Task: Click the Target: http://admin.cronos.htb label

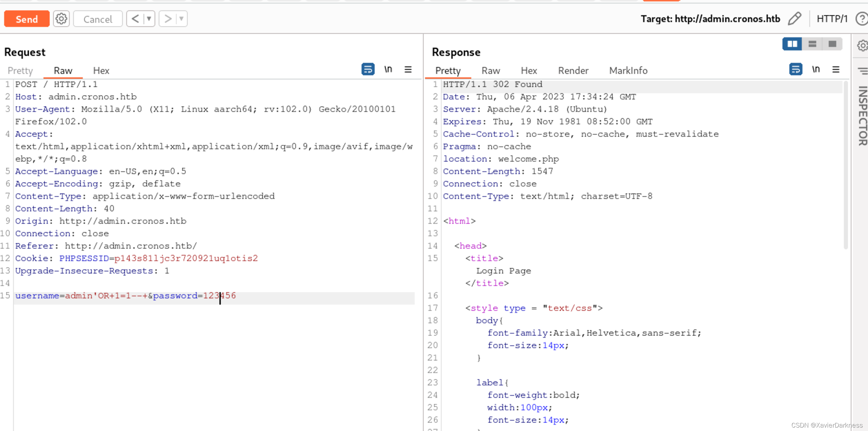Action: (x=710, y=19)
